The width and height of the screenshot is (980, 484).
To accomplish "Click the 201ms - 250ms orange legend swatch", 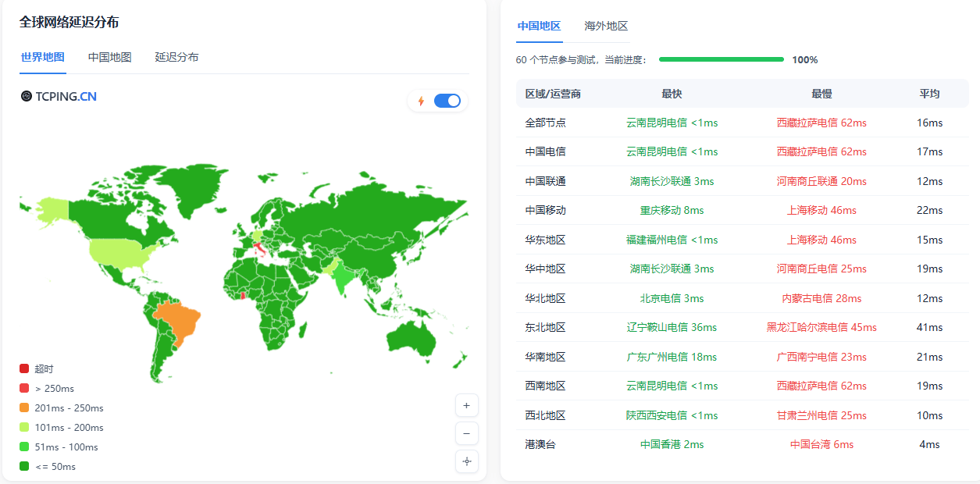I will (24, 407).
